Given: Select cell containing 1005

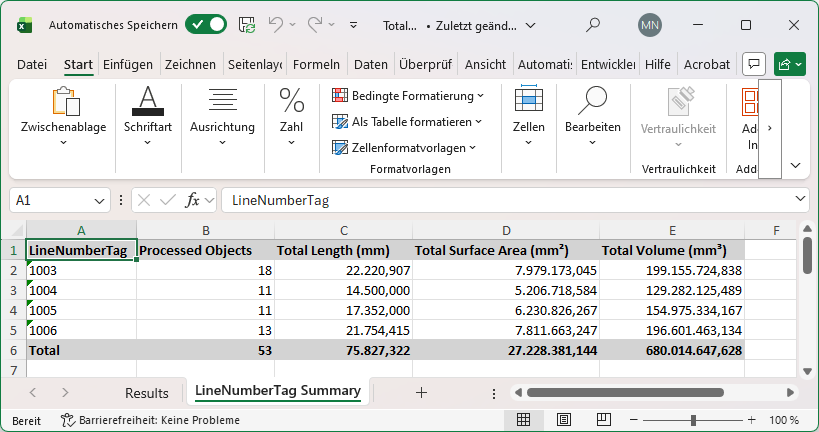Looking at the screenshot, I should 81,310.
